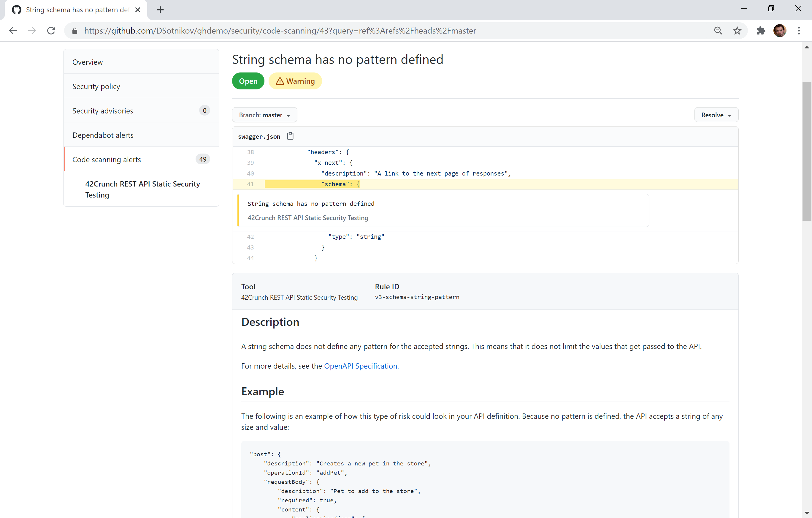
Task: Open the Overview sidebar item
Action: pos(88,62)
